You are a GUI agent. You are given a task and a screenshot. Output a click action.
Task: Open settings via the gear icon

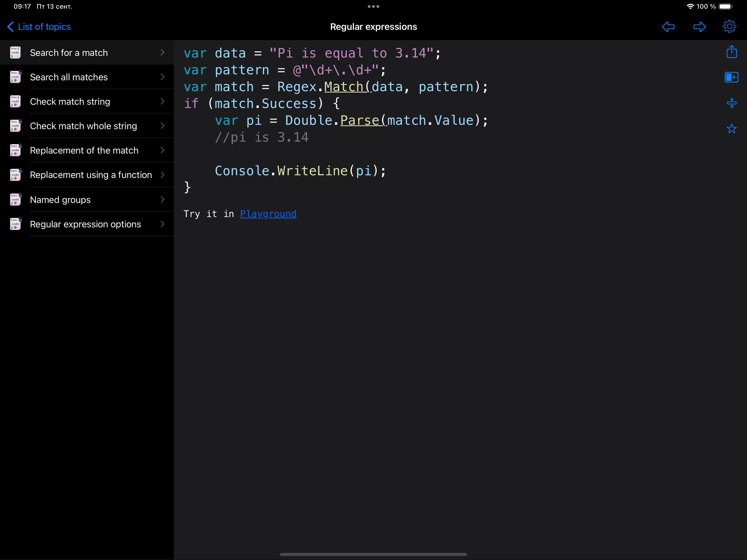point(729,26)
